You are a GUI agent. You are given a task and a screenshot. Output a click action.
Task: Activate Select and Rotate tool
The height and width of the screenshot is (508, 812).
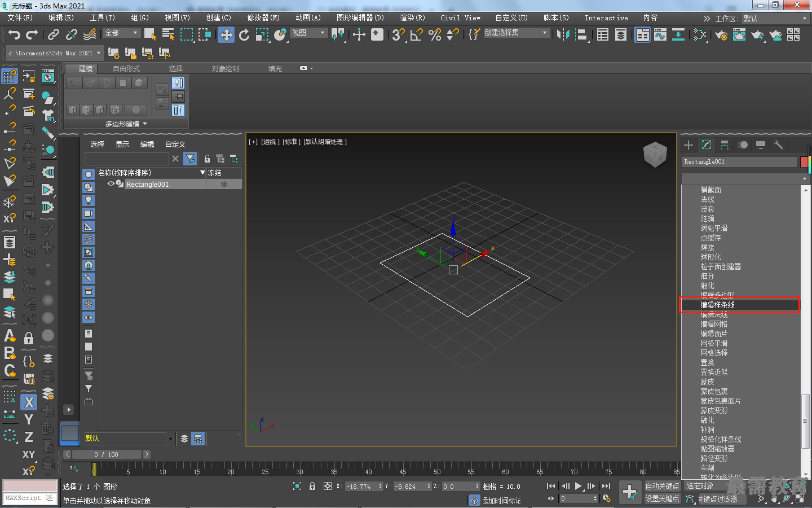(x=244, y=35)
